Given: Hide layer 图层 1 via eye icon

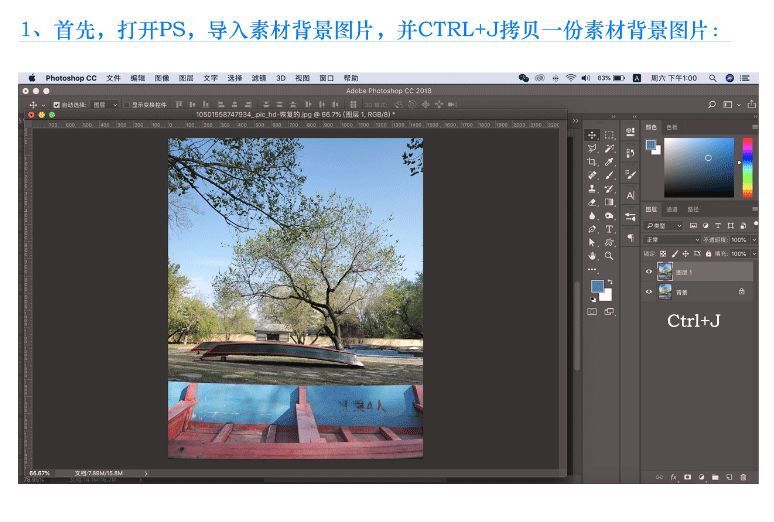Looking at the screenshot, I should tap(649, 272).
